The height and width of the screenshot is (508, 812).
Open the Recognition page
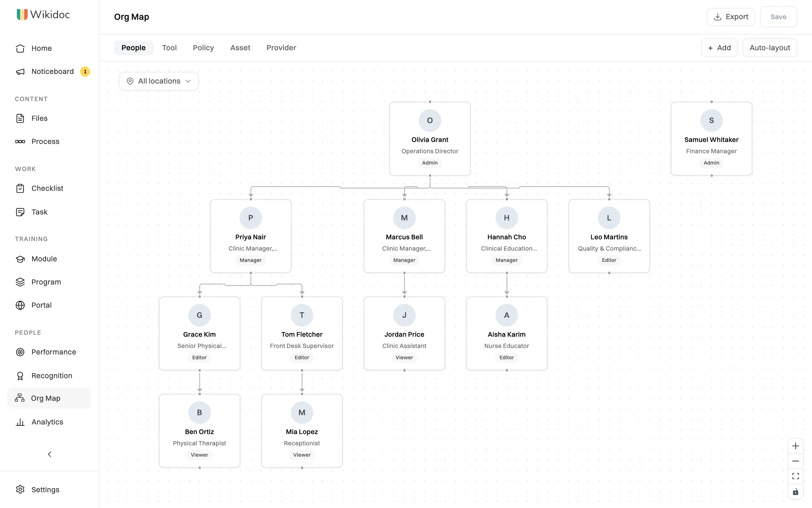coord(49,376)
